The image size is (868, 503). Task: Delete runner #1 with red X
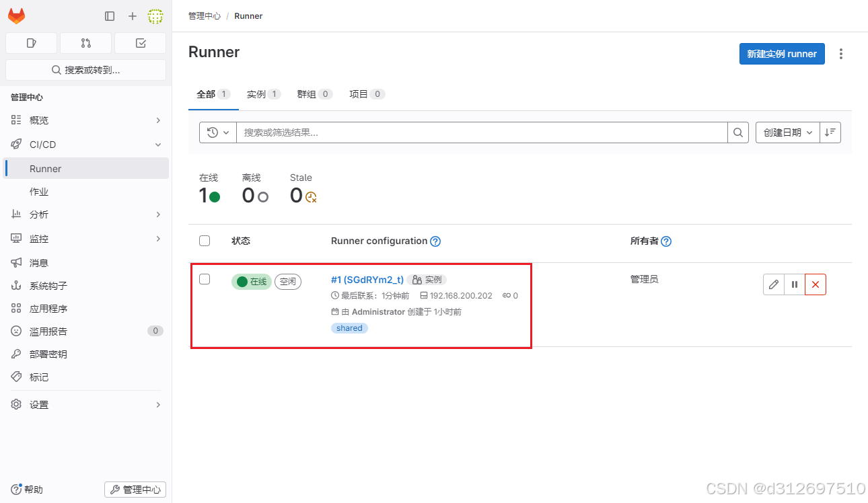816,284
